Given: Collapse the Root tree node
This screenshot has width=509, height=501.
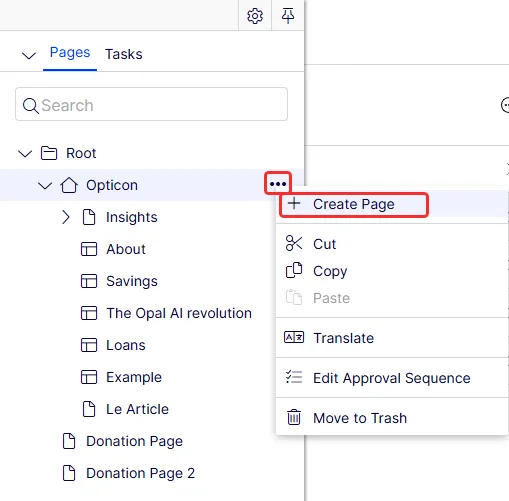Looking at the screenshot, I should coord(25,153).
